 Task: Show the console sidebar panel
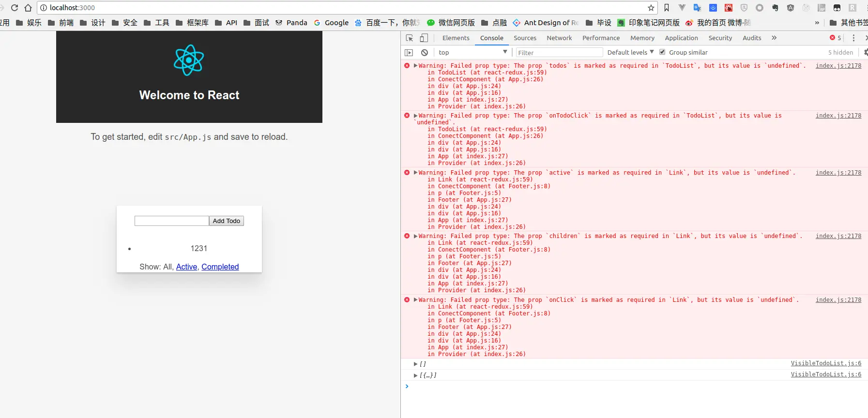pyautogui.click(x=409, y=53)
